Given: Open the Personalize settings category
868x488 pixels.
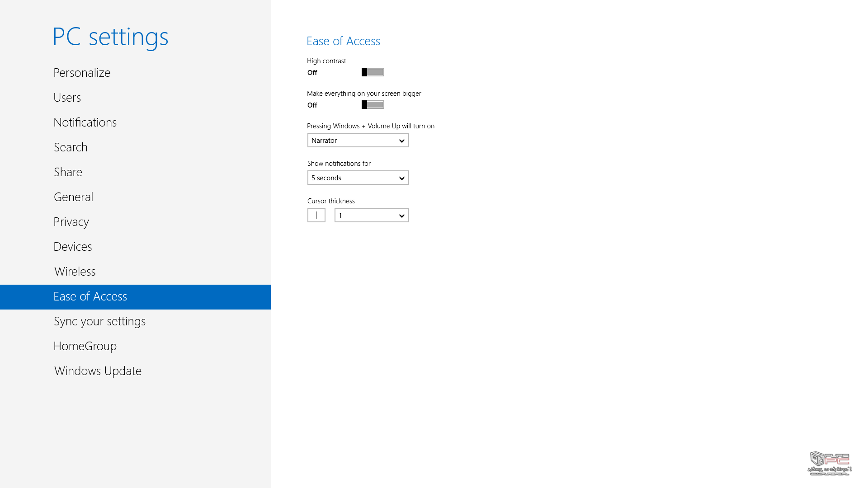Looking at the screenshot, I should [82, 73].
